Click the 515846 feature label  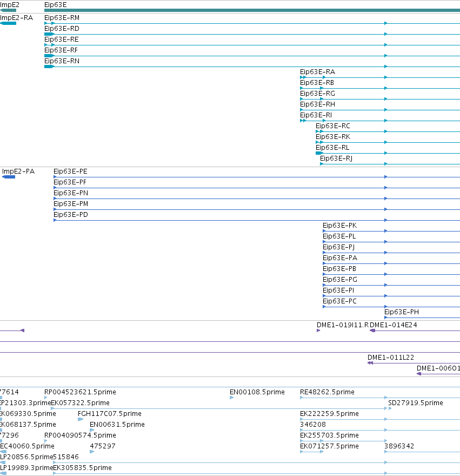click(x=66, y=457)
